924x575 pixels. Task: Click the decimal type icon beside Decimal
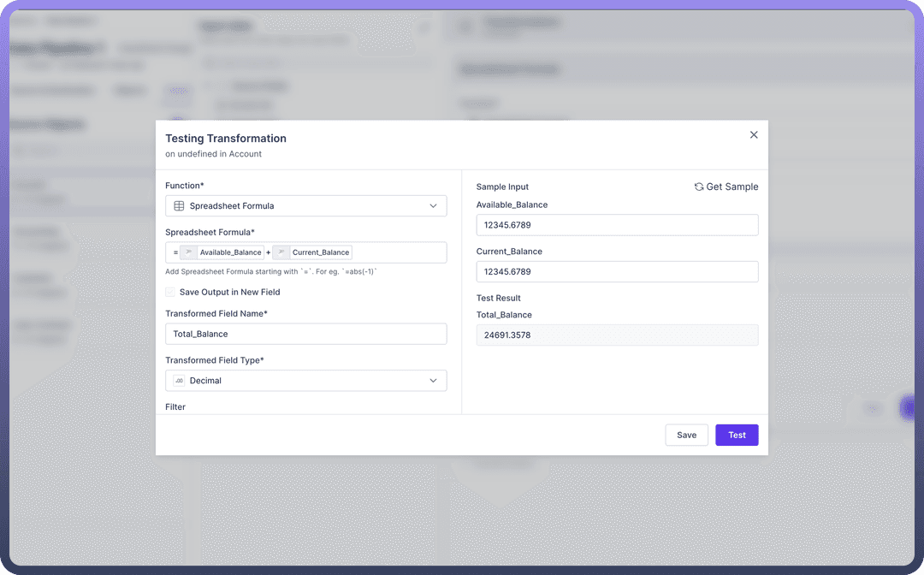pos(179,381)
